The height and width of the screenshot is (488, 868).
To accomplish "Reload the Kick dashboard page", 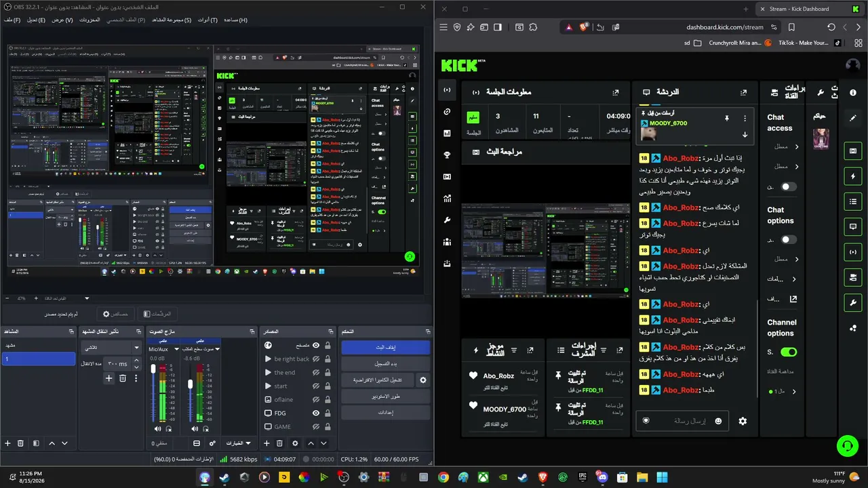I will tap(831, 27).
